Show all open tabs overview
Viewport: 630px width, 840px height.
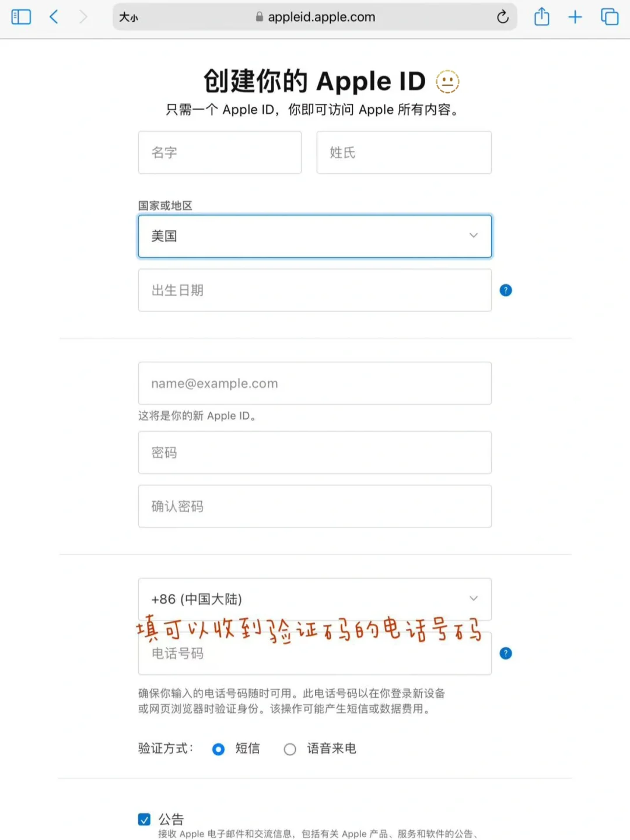[610, 17]
